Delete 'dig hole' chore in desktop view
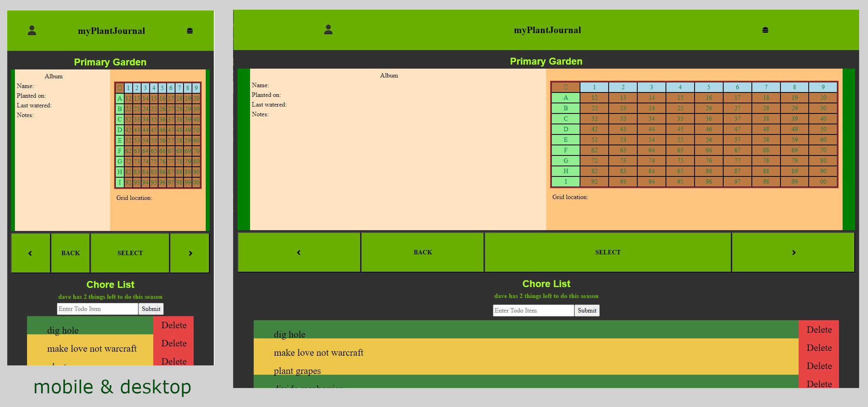Image resolution: width=868 pixels, height=407 pixels. click(819, 330)
